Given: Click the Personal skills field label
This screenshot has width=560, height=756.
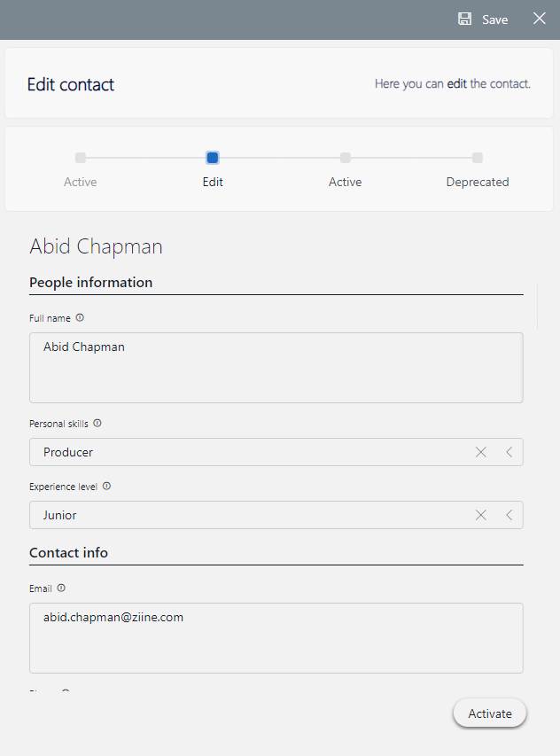Looking at the screenshot, I should pyautogui.click(x=58, y=424).
